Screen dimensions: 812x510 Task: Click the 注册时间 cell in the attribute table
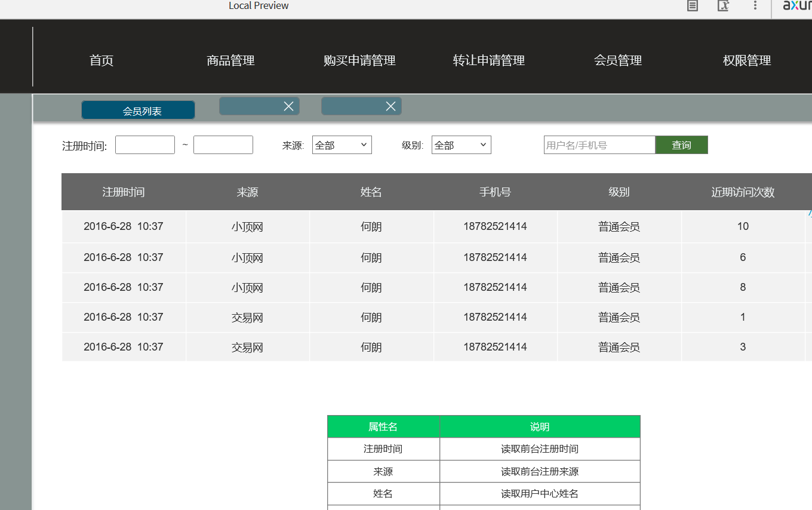383,449
